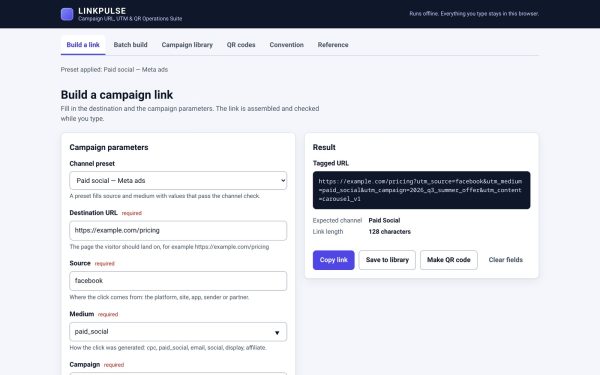
Task: Switch to the Batch build tab
Action: [x=130, y=45]
